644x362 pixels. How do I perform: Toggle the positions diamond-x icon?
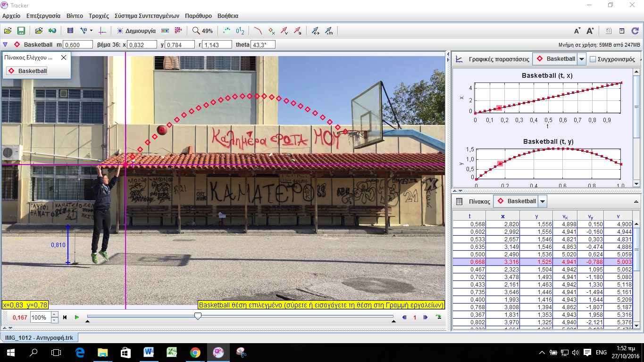click(272, 31)
